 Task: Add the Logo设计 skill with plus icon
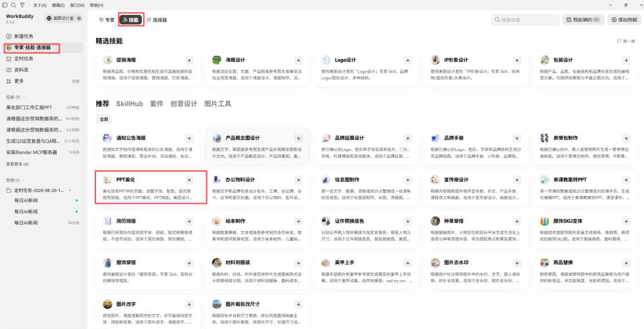point(408,60)
